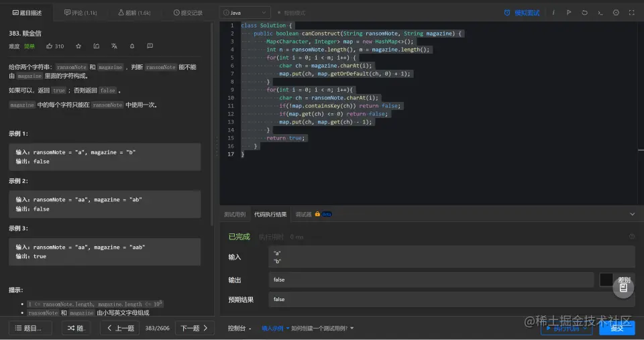644x340 pixels.
Task: Click code line 15 return true
Action: (x=286, y=138)
